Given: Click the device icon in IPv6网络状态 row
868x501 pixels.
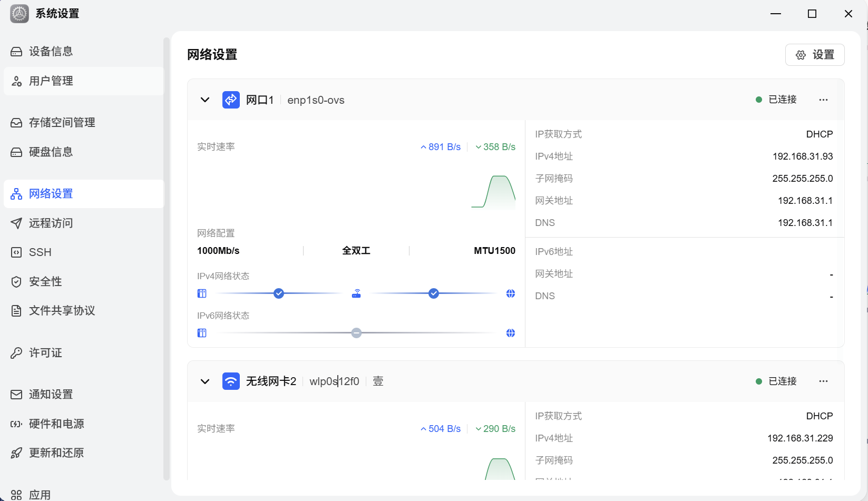Looking at the screenshot, I should point(202,333).
